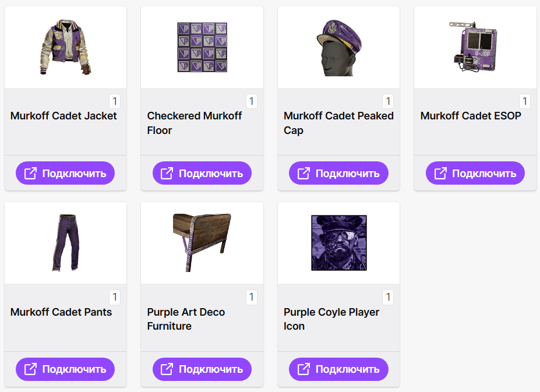Viewport: 540px width, 392px height.
Task: Open the Murkoff Cadet Pants image
Action: [65, 243]
